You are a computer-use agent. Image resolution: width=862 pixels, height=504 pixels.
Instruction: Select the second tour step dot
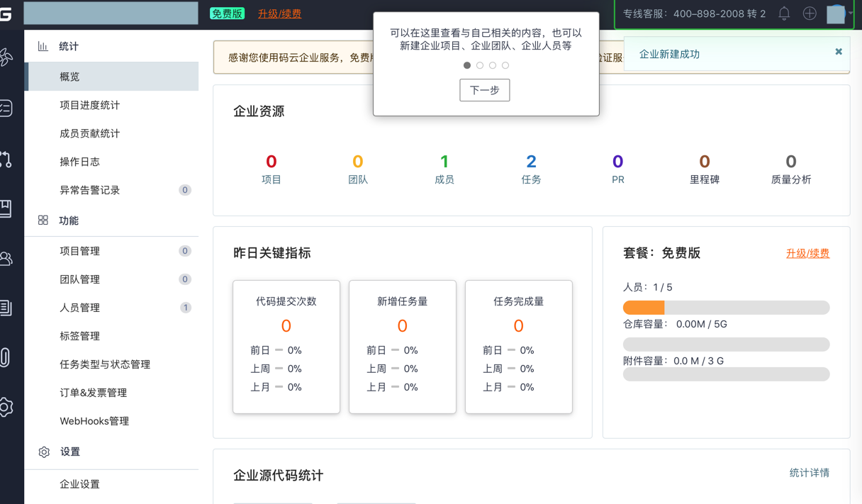480,65
